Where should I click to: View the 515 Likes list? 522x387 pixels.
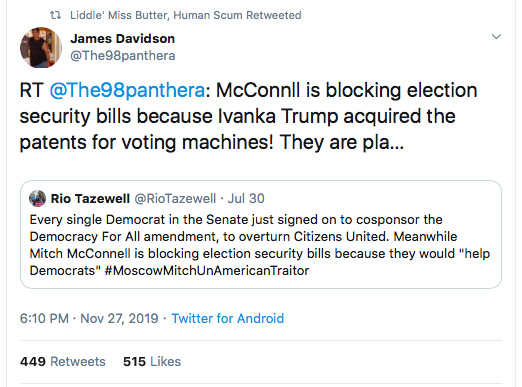152,362
